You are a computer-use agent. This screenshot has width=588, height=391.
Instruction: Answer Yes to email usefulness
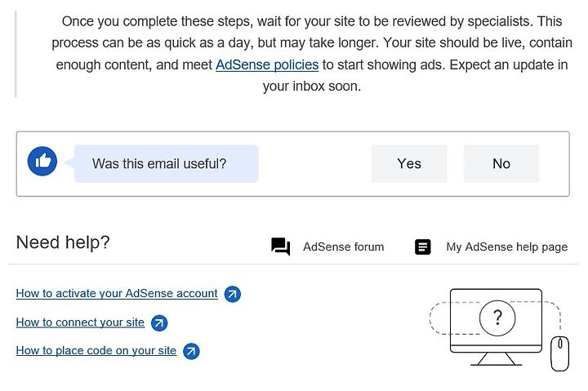409,164
